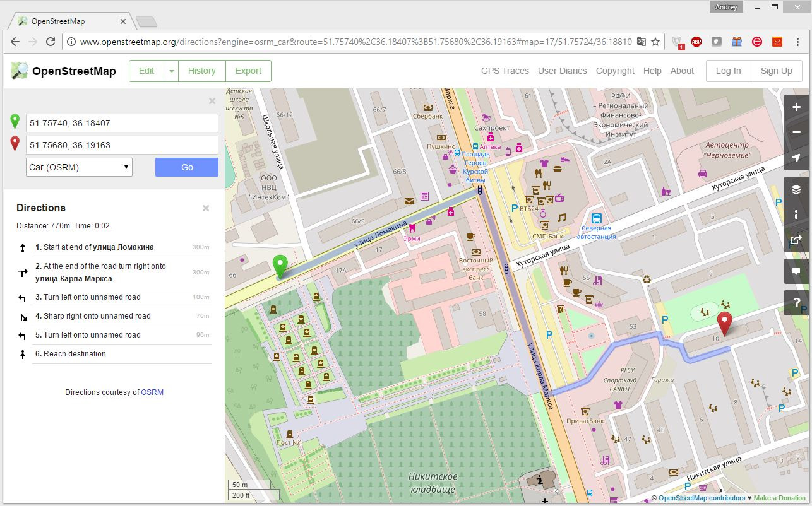812x506 pixels.
Task: Add a note to the map
Action: pos(796,271)
